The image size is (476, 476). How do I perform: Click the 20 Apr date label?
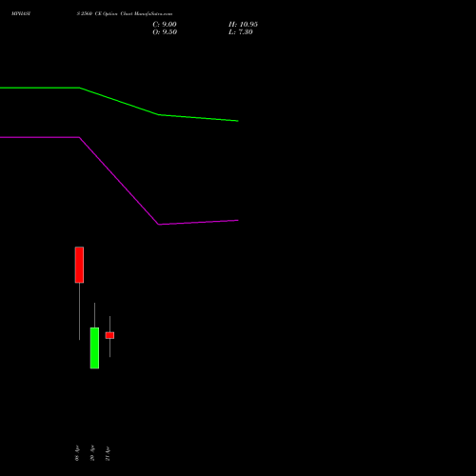(92, 453)
